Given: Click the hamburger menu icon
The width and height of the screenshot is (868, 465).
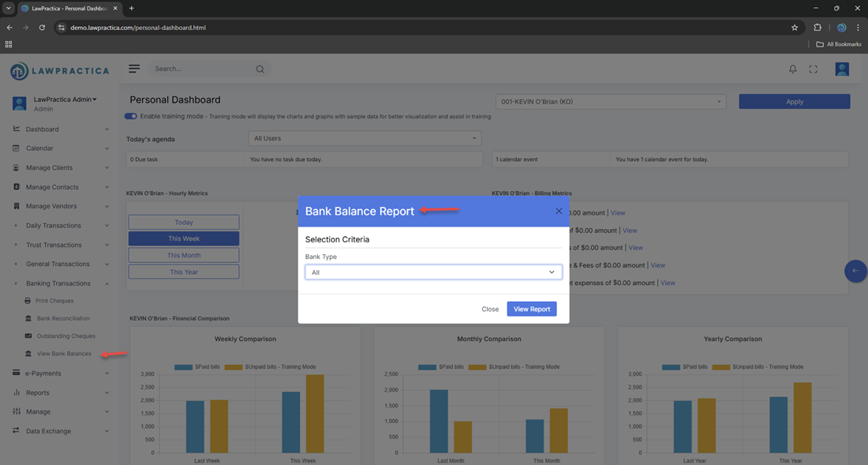Looking at the screenshot, I should (x=134, y=69).
